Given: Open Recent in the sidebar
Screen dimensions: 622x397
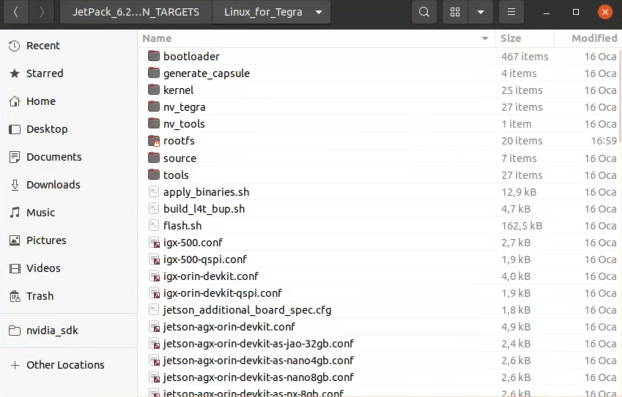Looking at the screenshot, I should pyautogui.click(x=68, y=46).
